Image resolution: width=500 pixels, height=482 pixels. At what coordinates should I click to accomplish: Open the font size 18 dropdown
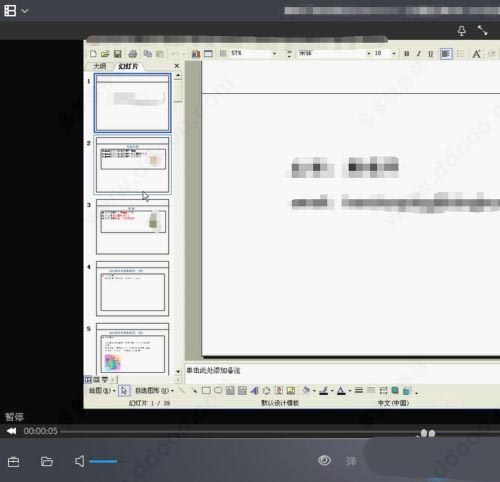[x=394, y=54]
